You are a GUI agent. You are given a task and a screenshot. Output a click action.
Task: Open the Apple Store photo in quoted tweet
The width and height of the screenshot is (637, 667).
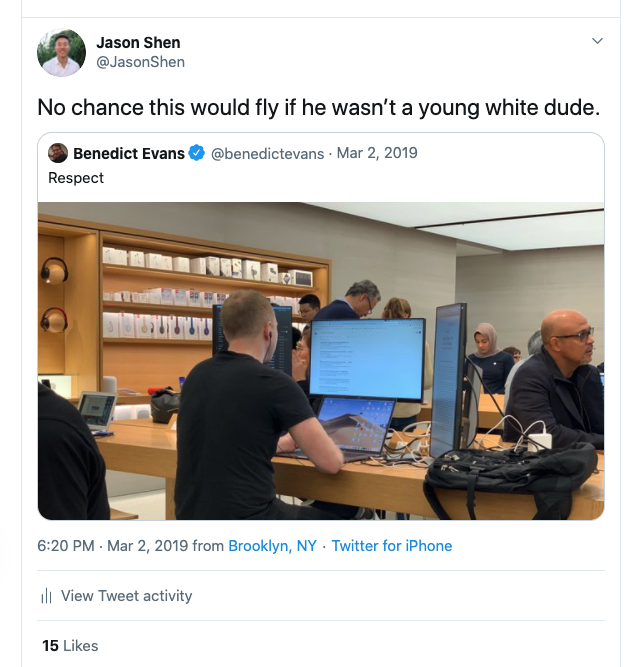pyautogui.click(x=321, y=361)
